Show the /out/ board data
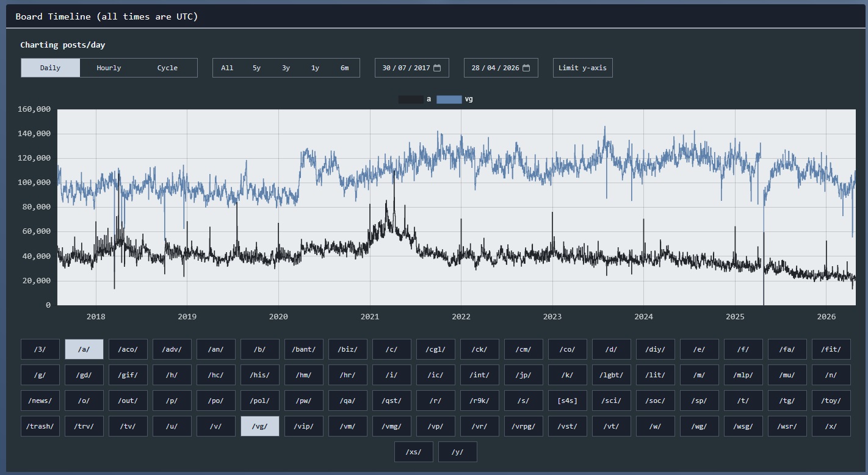Viewport: 868px width, 475px height. [128, 401]
